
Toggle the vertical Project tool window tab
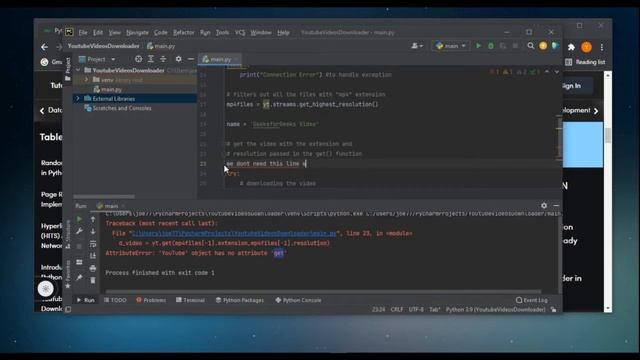(68, 68)
